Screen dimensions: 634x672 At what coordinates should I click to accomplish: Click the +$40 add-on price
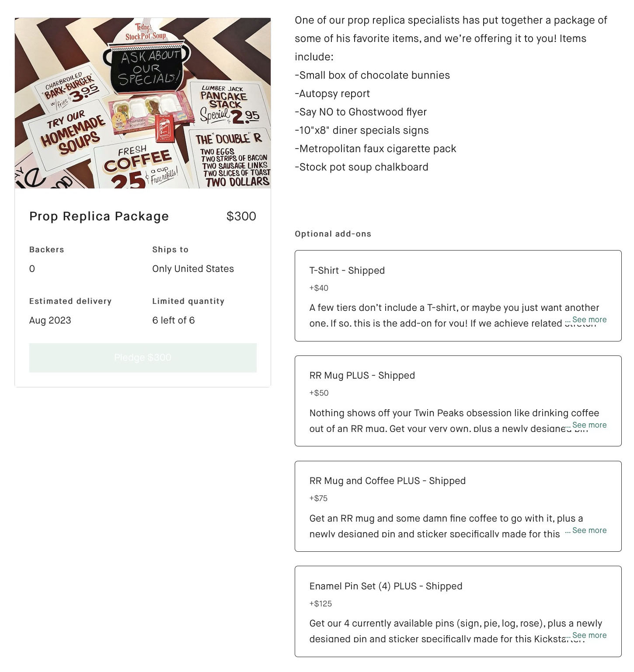pos(319,288)
